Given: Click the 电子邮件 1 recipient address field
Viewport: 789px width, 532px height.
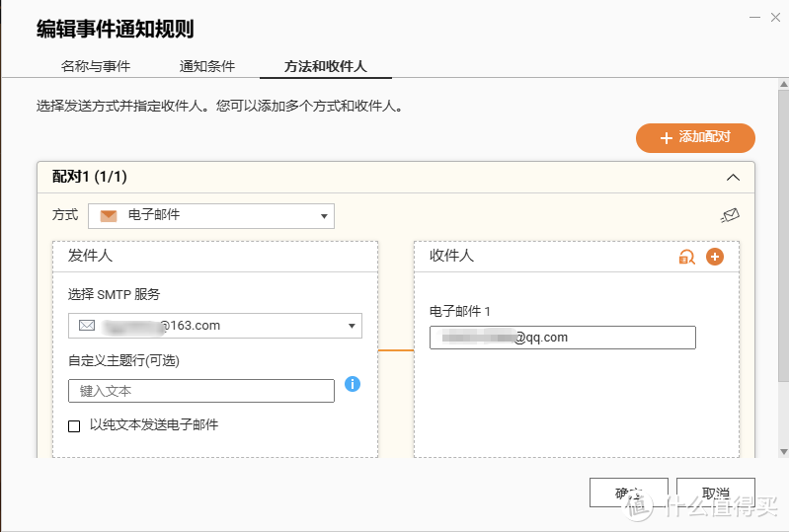Looking at the screenshot, I should (x=562, y=338).
